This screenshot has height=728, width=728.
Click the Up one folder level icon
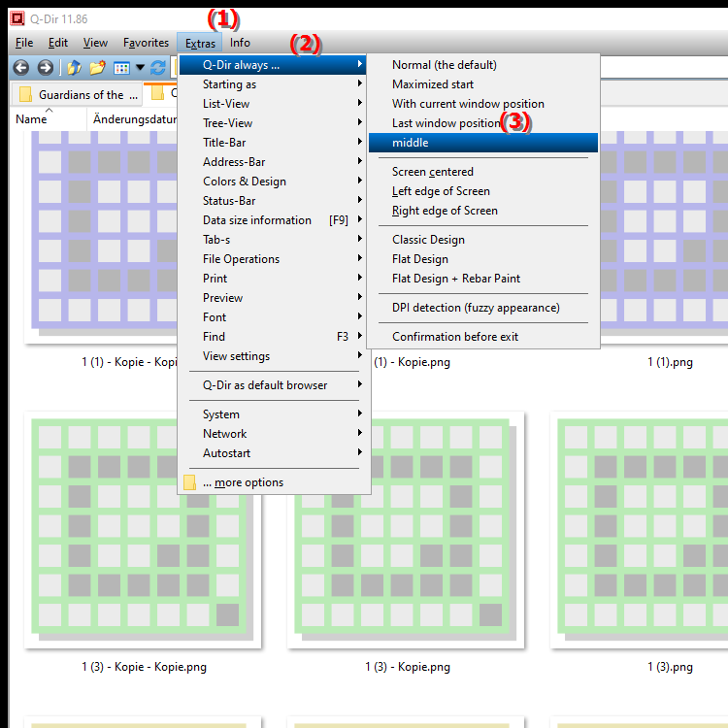pyautogui.click(x=75, y=68)
